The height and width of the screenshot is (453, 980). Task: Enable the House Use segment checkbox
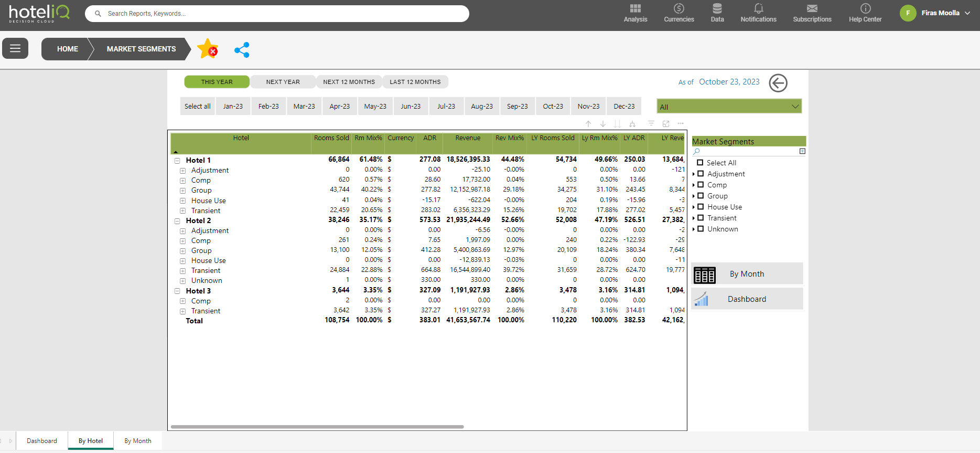click(701, 207)
